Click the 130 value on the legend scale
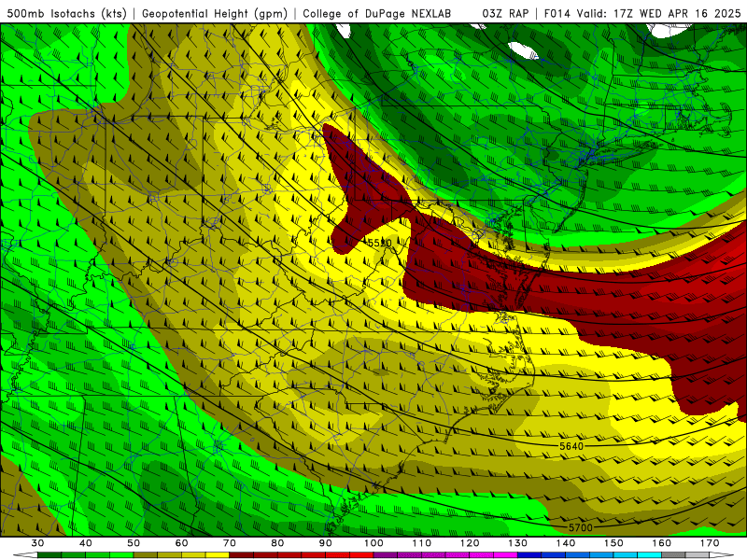747x560 pixels. [x=518, y=543]
